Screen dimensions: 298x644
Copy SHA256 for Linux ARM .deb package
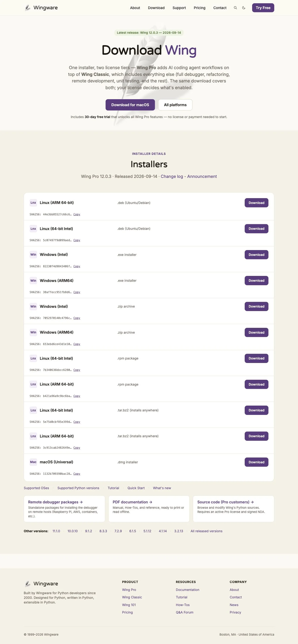point(77,214)
